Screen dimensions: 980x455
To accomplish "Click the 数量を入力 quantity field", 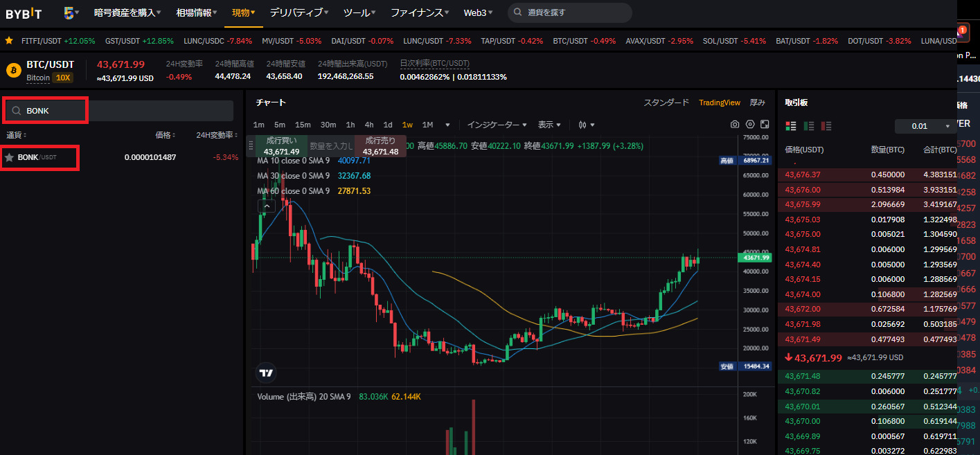I will pyautogui.click(x=331, y=146).
